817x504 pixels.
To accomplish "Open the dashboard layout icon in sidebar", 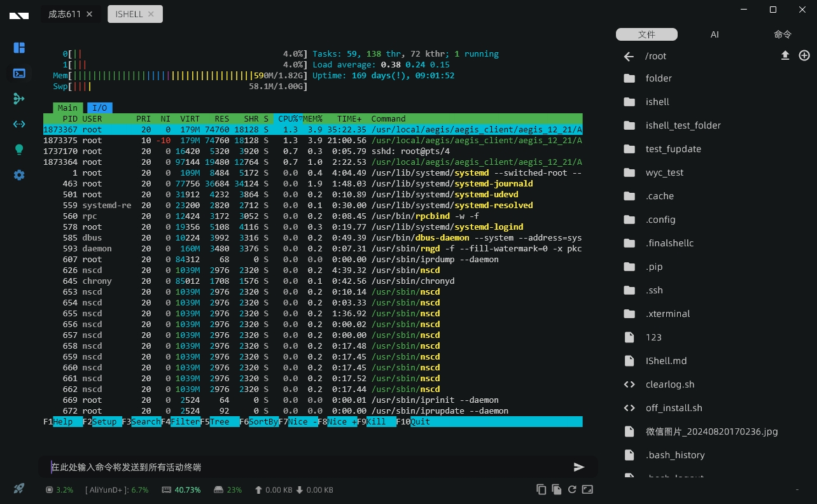I will [x=19, y=48].
